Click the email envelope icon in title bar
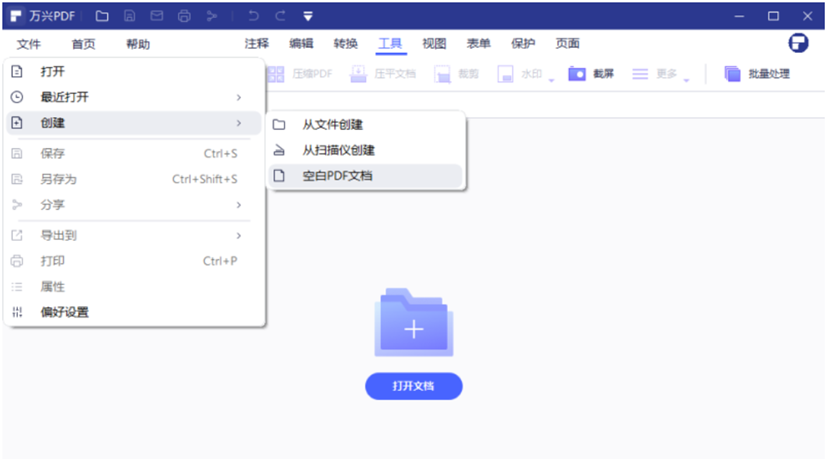831x459 pixels. coord(157,16)
